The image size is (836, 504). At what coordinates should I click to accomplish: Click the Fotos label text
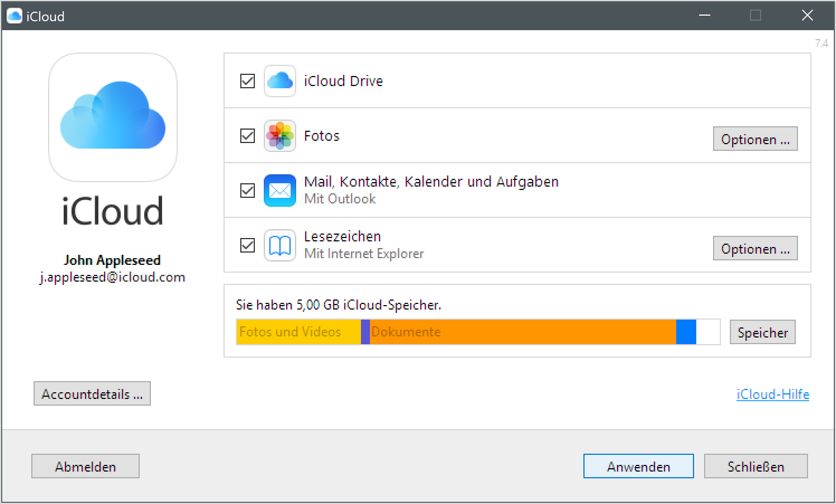coord(321,136)
